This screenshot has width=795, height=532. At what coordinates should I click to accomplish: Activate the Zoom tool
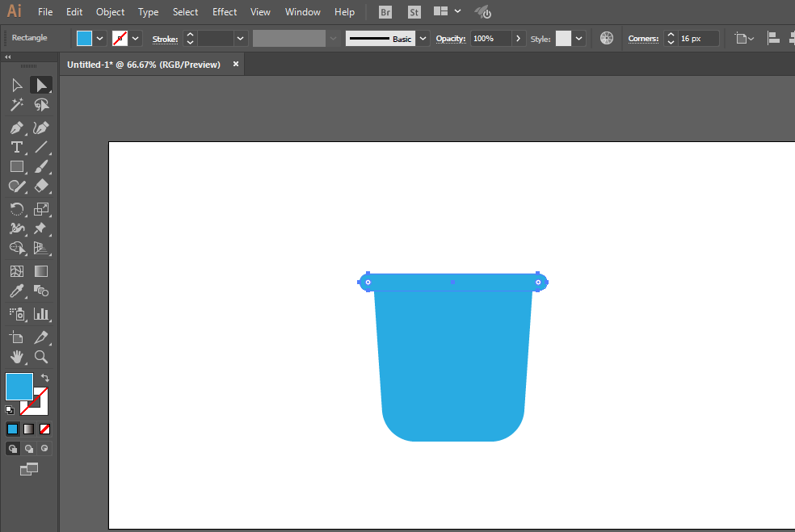point(41,357)
